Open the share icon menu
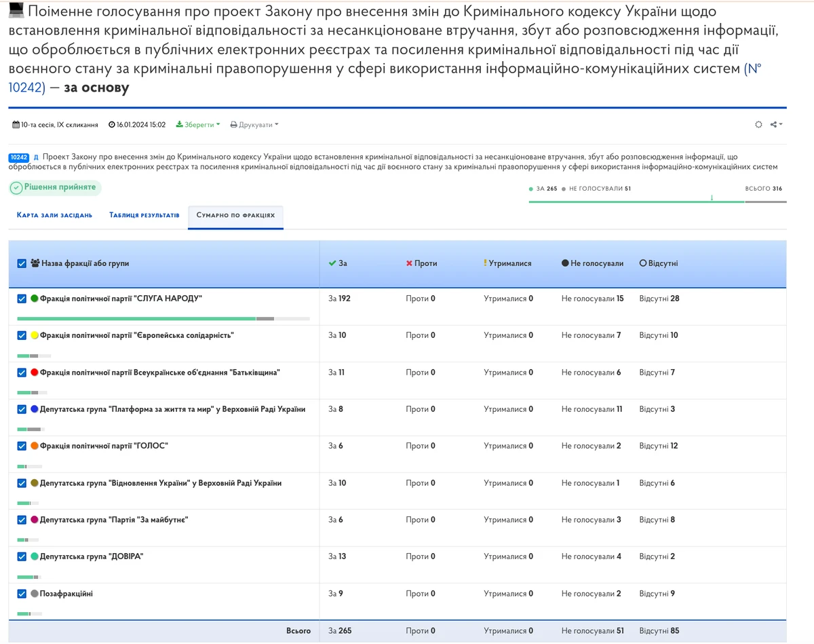 pos(777,125)
